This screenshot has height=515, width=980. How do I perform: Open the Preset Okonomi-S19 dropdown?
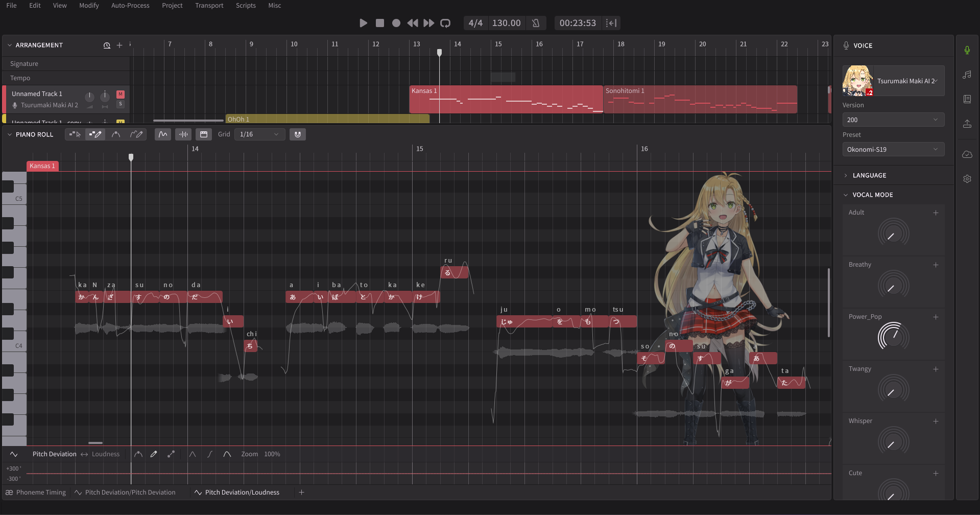893,150
